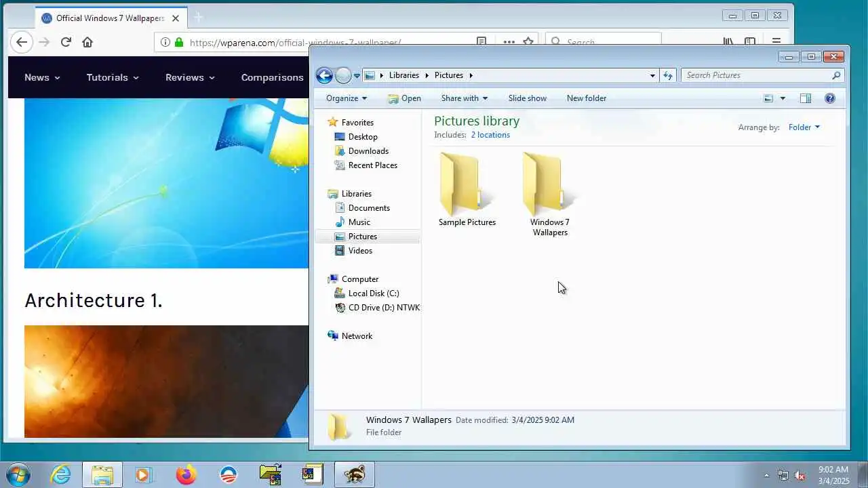Open the Tutorials menu on wparena
This screenshot has height=488, width=868.
(113, 77)
